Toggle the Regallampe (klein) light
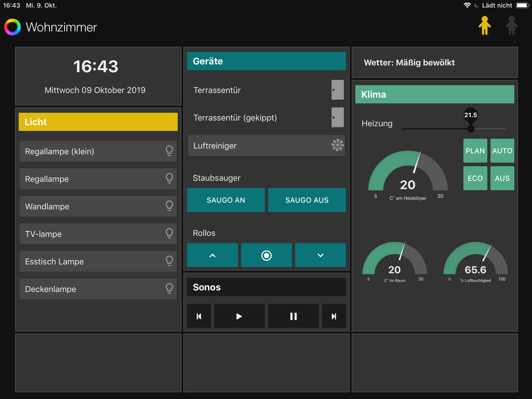Viewport: 532px width, 399px height. pos(169,151)
